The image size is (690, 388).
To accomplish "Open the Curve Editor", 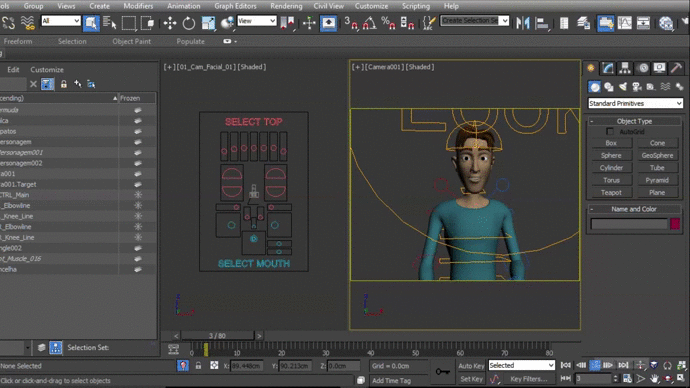I will point(624,23).
